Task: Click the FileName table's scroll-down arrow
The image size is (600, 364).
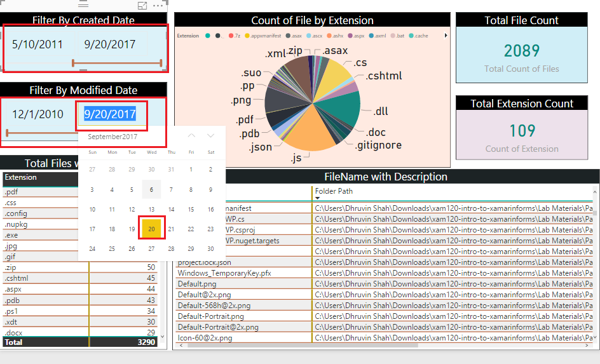Action: click(595, 337)
